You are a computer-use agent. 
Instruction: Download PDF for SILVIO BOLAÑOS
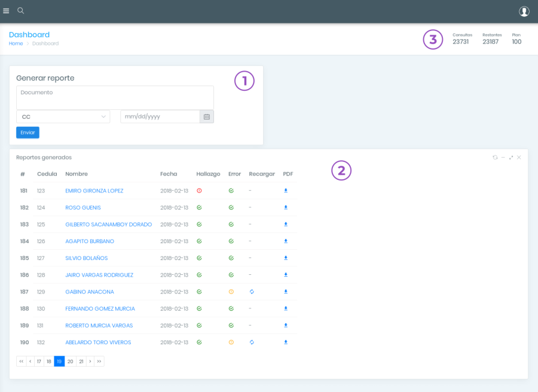pyautogui.click(x=286, y=258)
